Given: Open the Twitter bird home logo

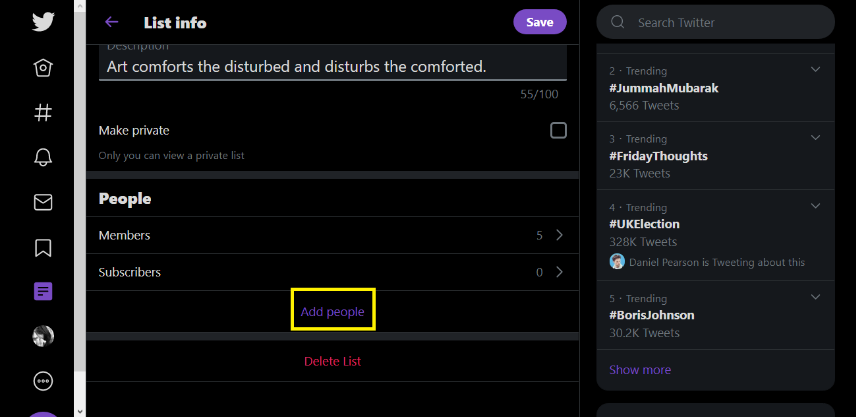Looking at the screenshot, I should [x=43, y=22].
